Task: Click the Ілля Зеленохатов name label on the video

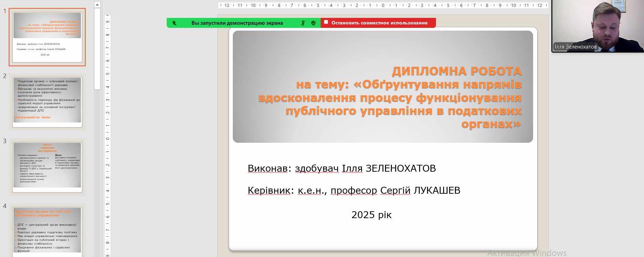Action: coord(575,47)
